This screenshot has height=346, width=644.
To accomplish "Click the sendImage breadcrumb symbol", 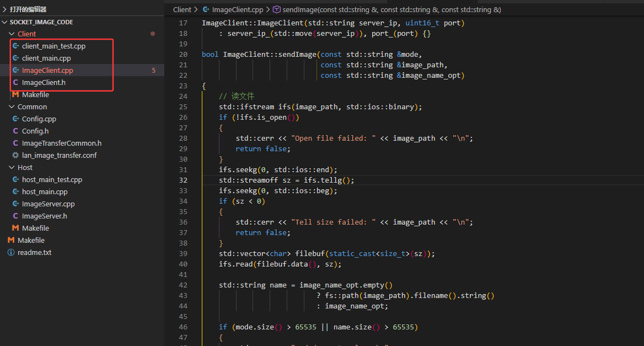I will 392,9.
